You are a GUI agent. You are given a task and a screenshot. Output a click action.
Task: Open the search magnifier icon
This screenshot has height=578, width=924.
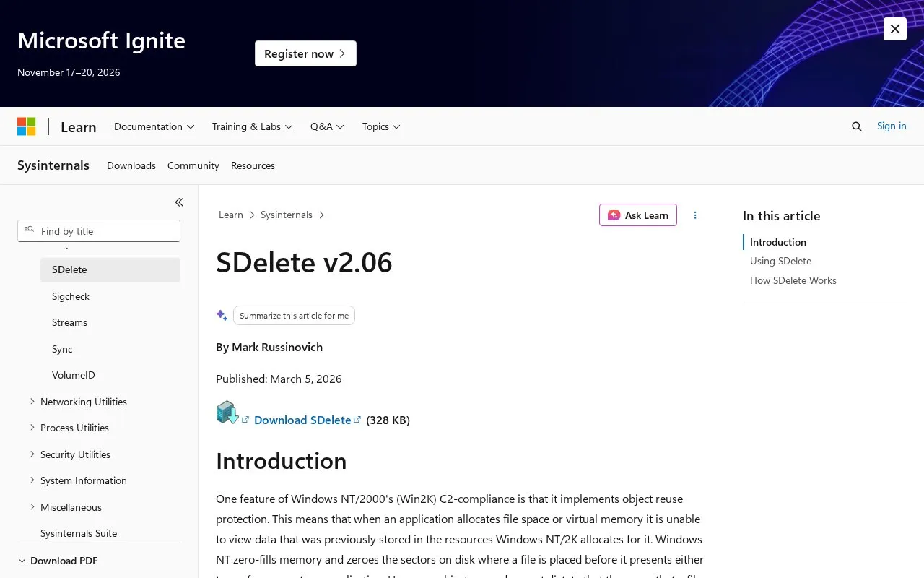click(x=857, y=126)
